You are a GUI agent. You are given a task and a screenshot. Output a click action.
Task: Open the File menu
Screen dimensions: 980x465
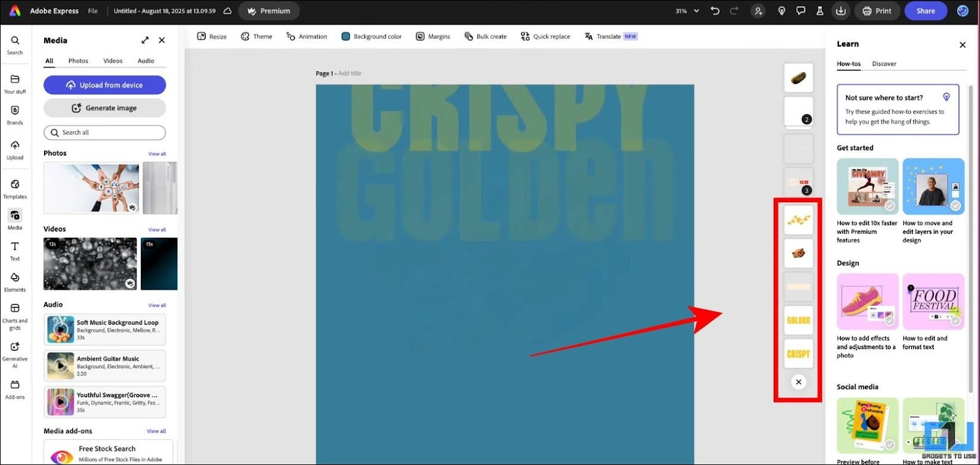click(92, 11)
